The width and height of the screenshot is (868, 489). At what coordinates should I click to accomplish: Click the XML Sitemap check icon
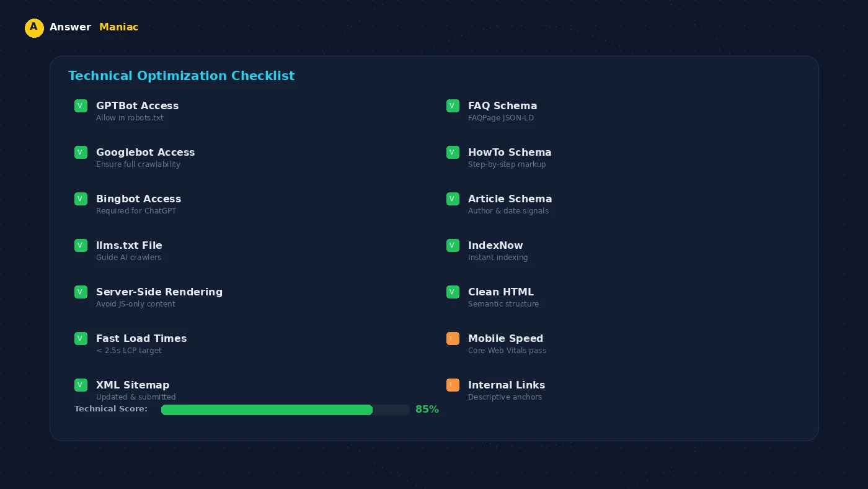click(81, 385)
